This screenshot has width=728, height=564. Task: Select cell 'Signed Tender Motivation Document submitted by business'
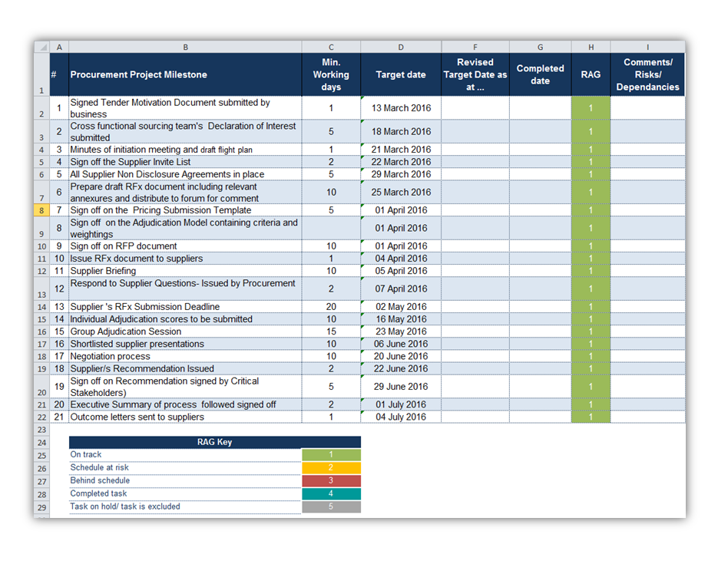pos(185,108)
